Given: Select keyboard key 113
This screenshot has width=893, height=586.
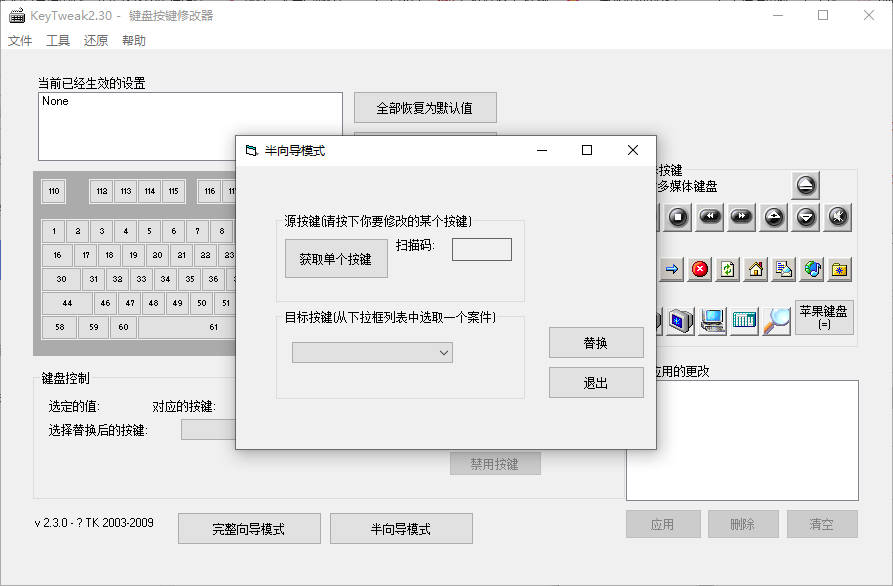Looking at the screenshot, I should tap(126, 191).
